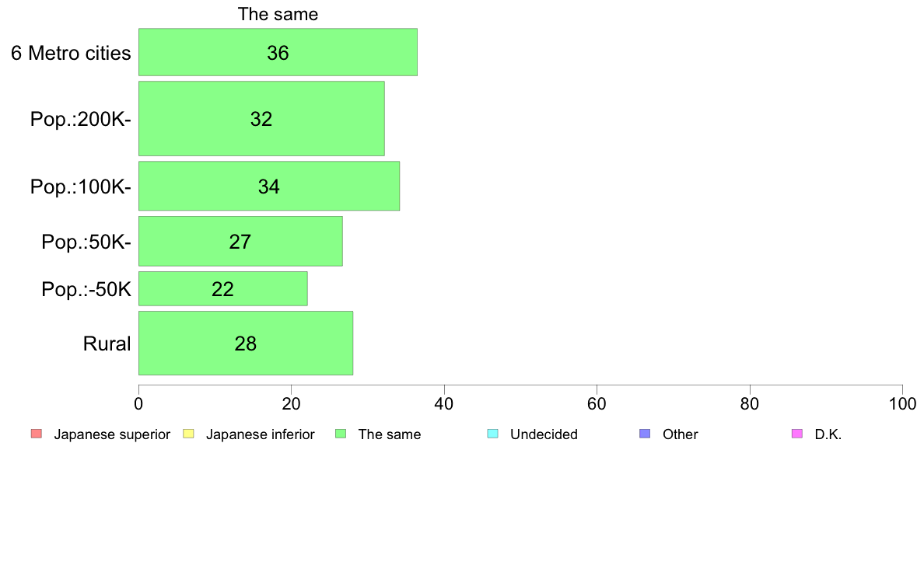Click the Undecided legend text
This screenshot has height=572, width=924.
tap(544, 434)
